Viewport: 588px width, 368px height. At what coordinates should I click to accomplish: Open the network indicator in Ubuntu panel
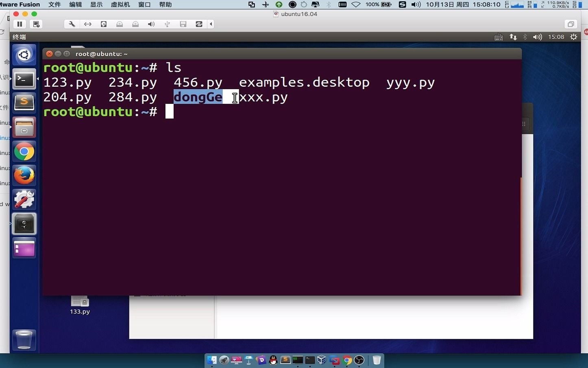click(513, 37)
